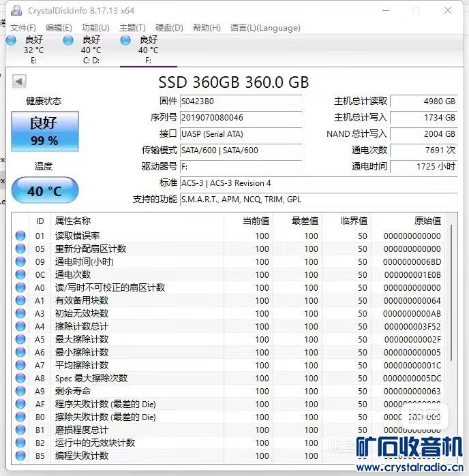Click the status icon of row A7 平均擦除计数
The width and height of the screenshot is (469, 476).
[x=20, y=365]
